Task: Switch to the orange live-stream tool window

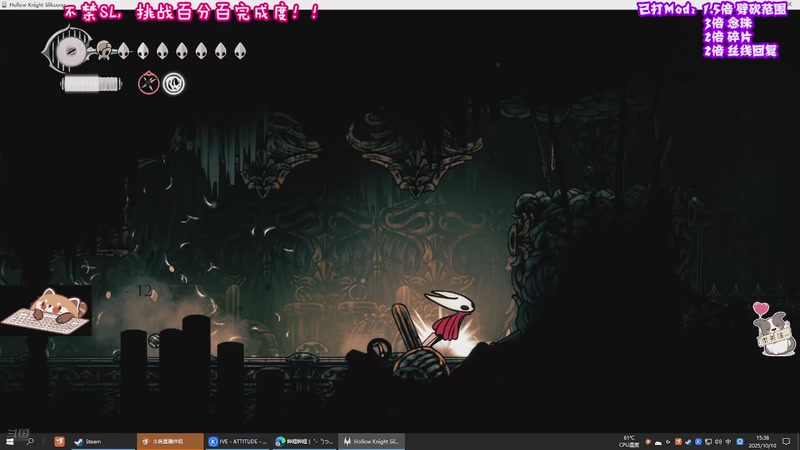Action: point(170,441)
